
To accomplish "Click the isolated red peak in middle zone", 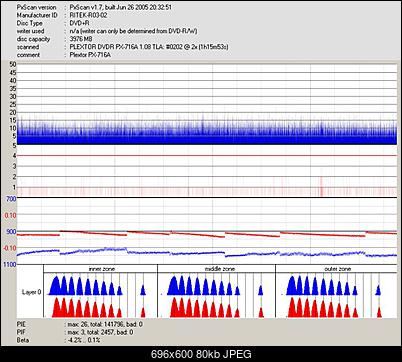I will coord(261,312).
